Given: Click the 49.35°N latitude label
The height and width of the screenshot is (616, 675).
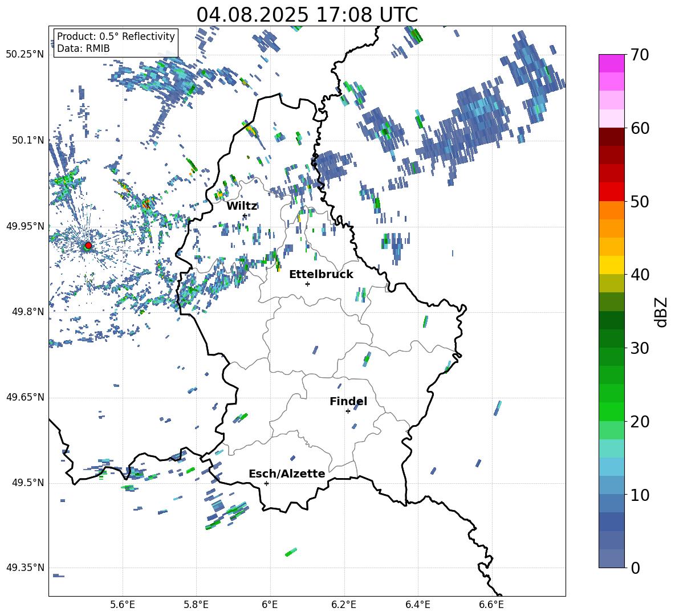Looking at the screenshot, I should [x=25, y=568].
